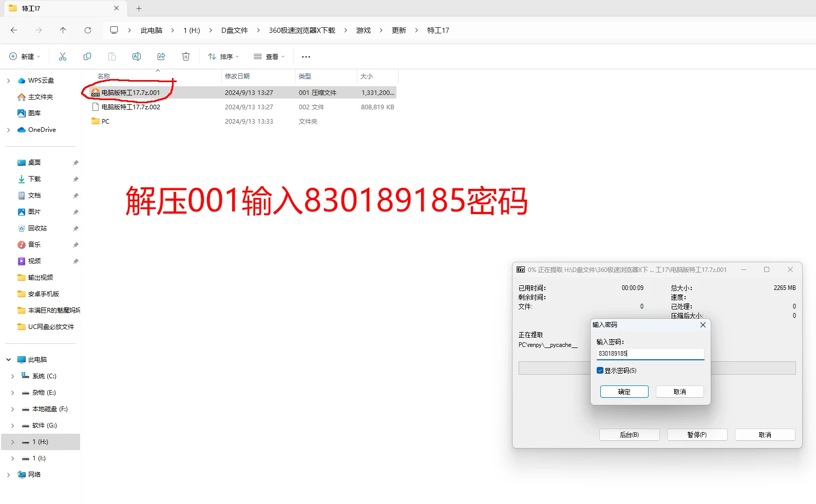816x504 pixels.
Task: Click the extraction progress bar
Action: coord(657,368)
